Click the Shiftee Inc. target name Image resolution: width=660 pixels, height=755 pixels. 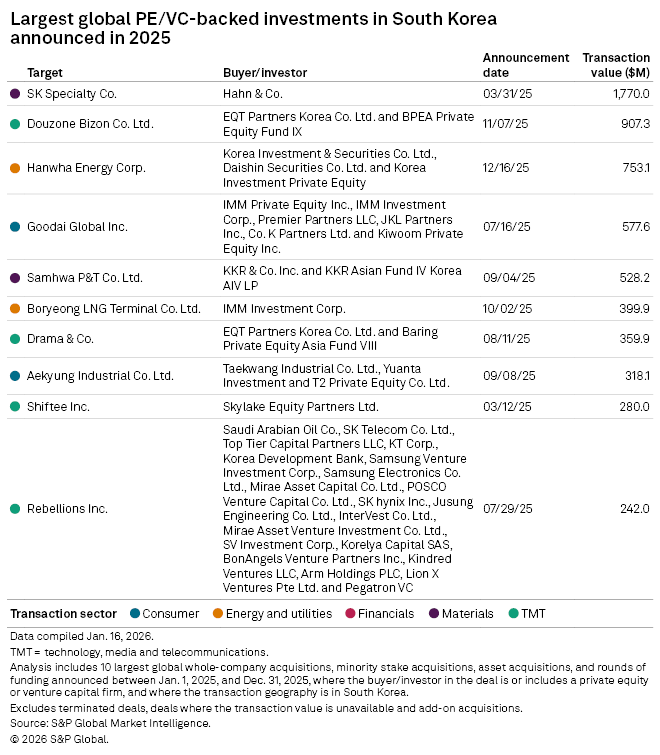coord(59,407)
